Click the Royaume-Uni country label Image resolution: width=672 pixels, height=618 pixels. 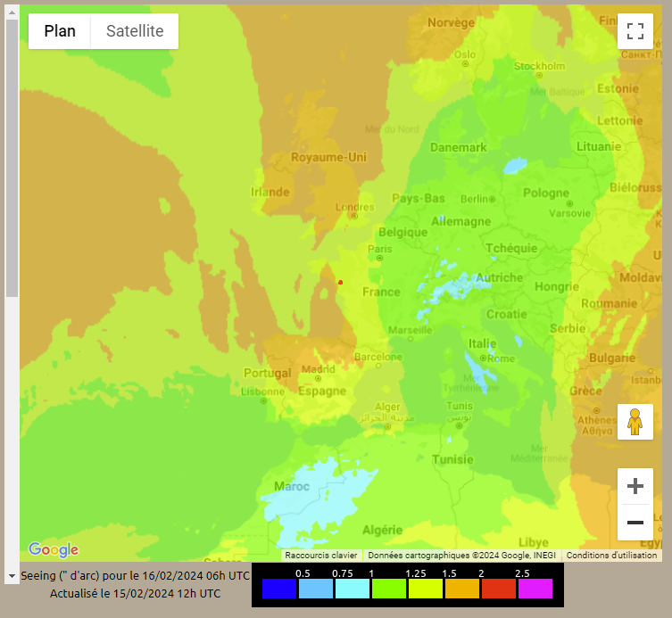pyautogui.click(x=328, y=157)
